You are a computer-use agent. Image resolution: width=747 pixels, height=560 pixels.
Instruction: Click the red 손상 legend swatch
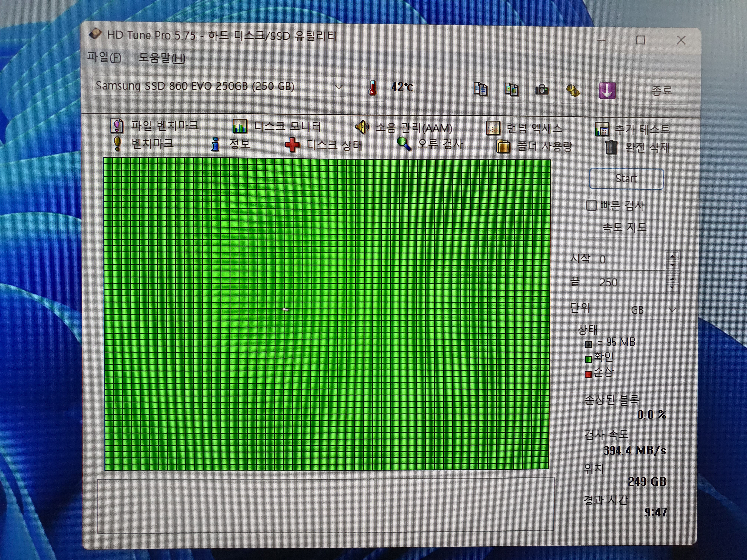click(x=588, y=374)
